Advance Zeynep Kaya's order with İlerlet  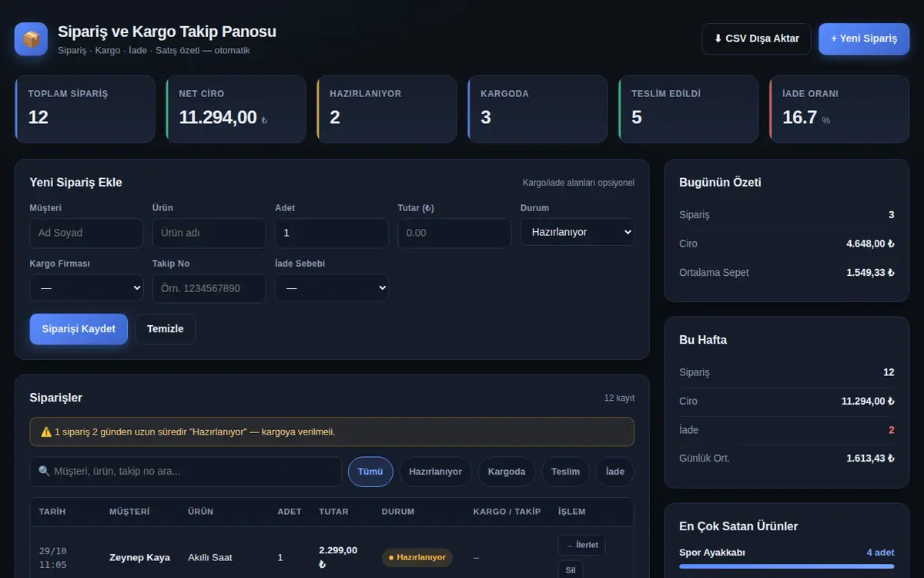(582, 545)
